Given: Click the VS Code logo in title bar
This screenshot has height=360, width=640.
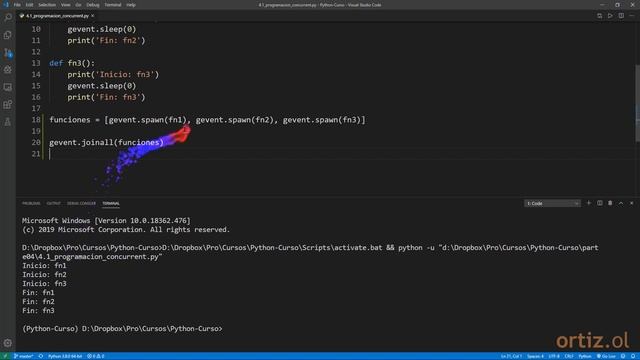Looking at the screenshot, I should (6, 5).
